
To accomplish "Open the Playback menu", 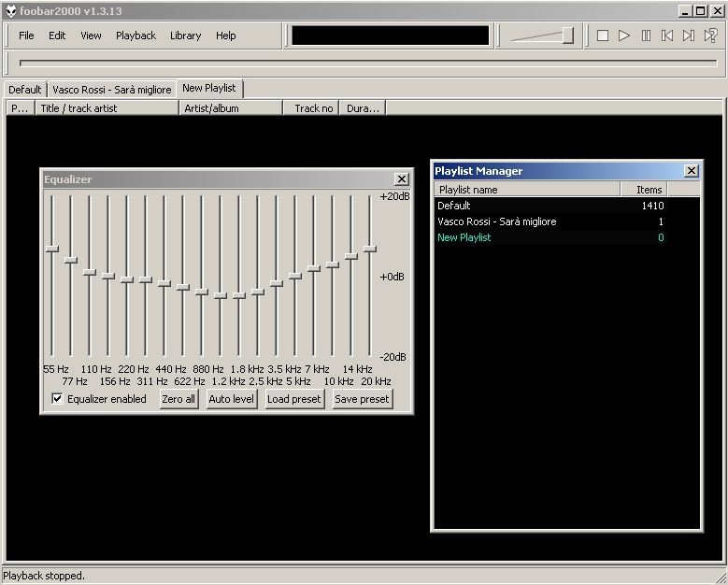I will (x=136, y=36).
